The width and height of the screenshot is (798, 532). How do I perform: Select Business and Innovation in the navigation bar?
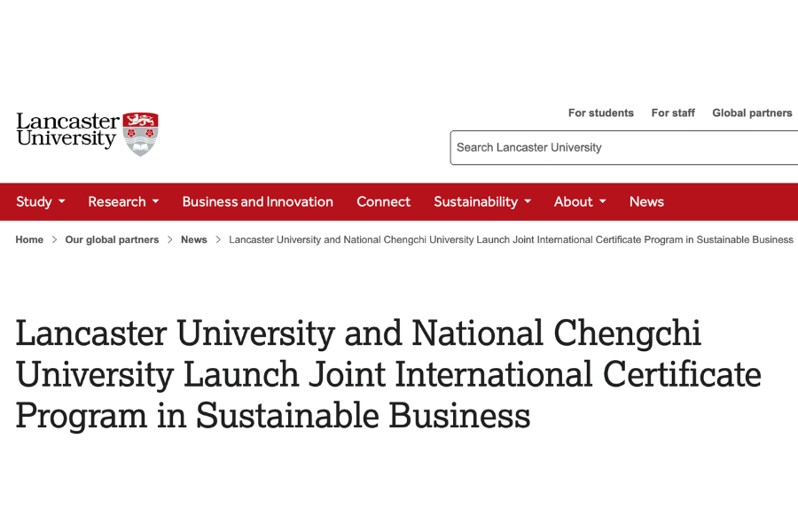coord(257,201)
